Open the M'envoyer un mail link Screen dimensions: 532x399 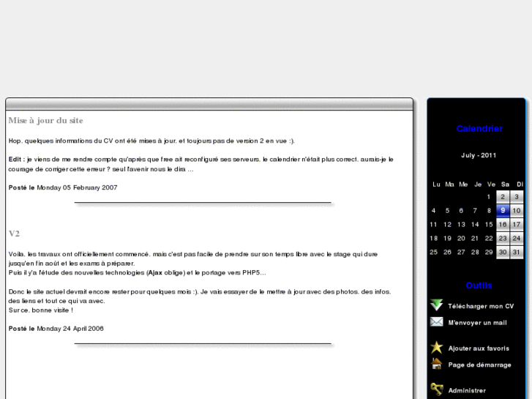pyautogui.click(x=477, y=323)
